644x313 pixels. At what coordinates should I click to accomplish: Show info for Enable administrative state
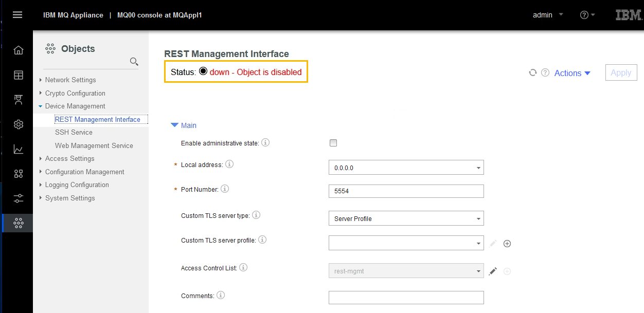point(266,142)
